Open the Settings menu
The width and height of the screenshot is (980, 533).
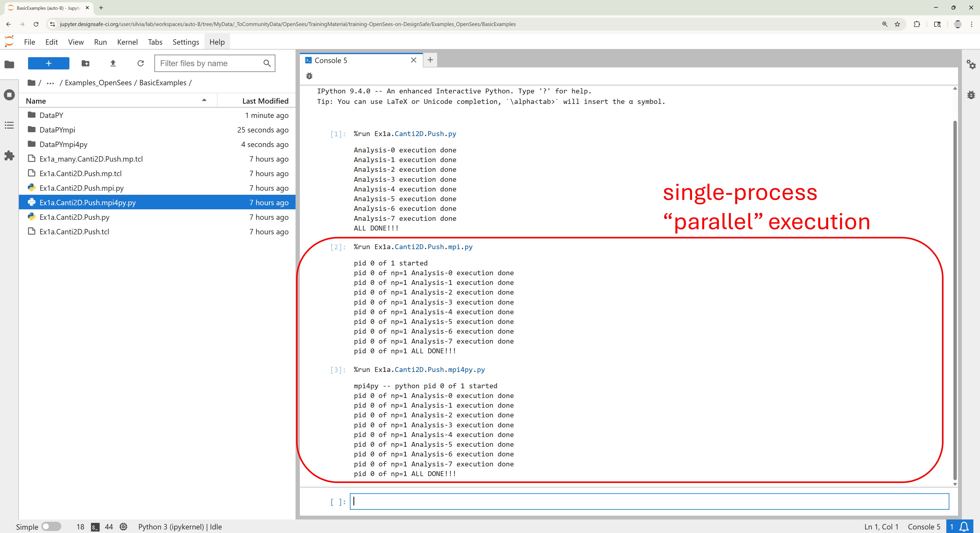click(x=186, y=42)
